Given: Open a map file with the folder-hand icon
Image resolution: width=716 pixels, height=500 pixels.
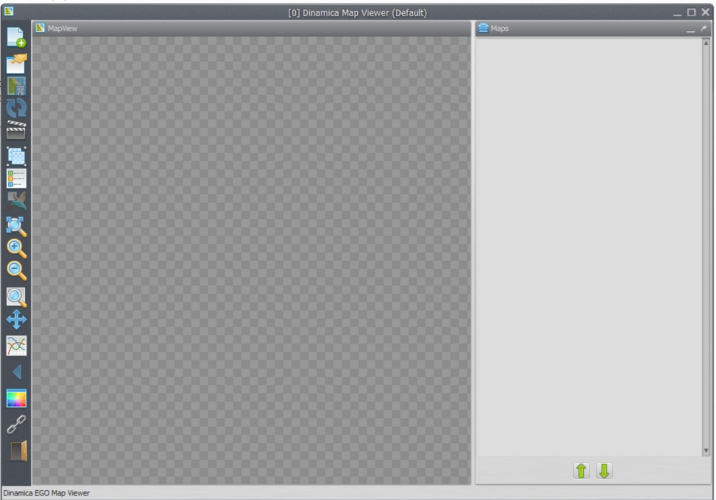Looking at the screenshot, I should 16,63.
